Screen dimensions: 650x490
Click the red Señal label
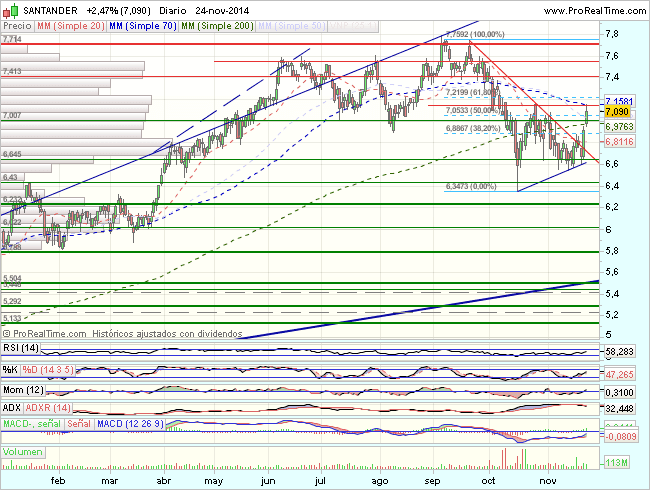[x=79, y=424]
